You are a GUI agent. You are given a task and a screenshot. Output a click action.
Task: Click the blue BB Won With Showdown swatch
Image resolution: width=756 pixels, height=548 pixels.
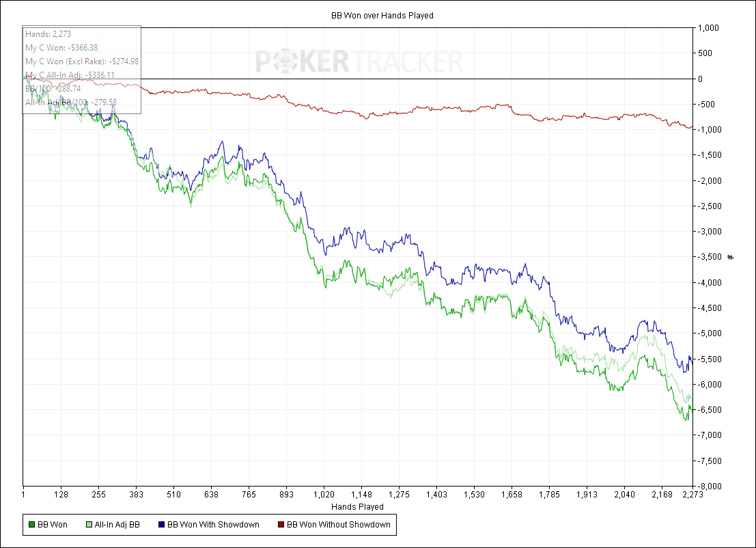click(x=162, y=524)
